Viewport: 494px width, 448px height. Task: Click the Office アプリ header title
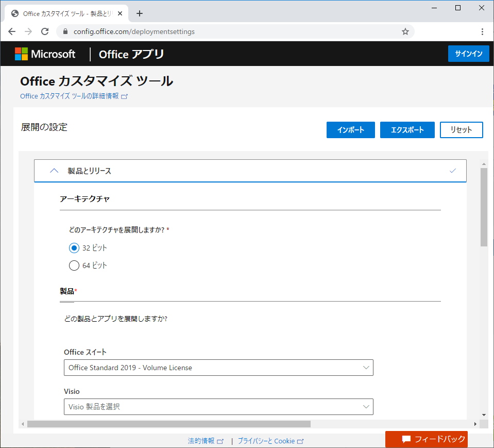(131, 54)
